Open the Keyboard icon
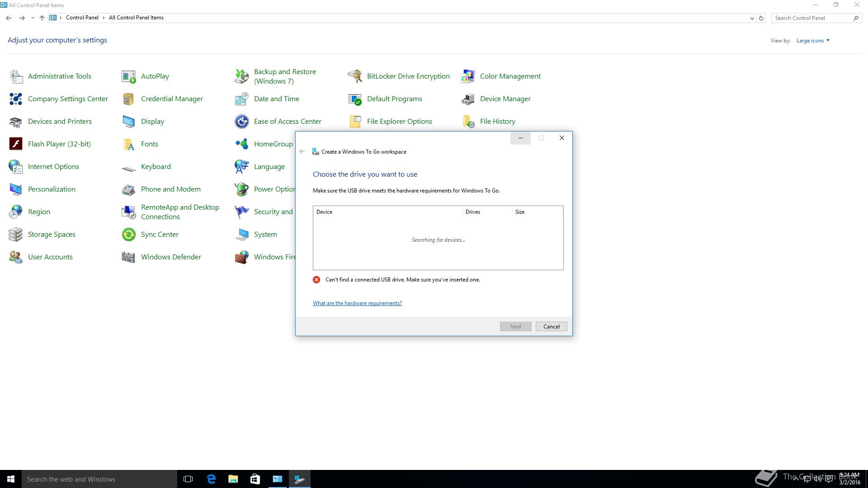The width and height of the screenshot is (868, 488). [129, 169]
